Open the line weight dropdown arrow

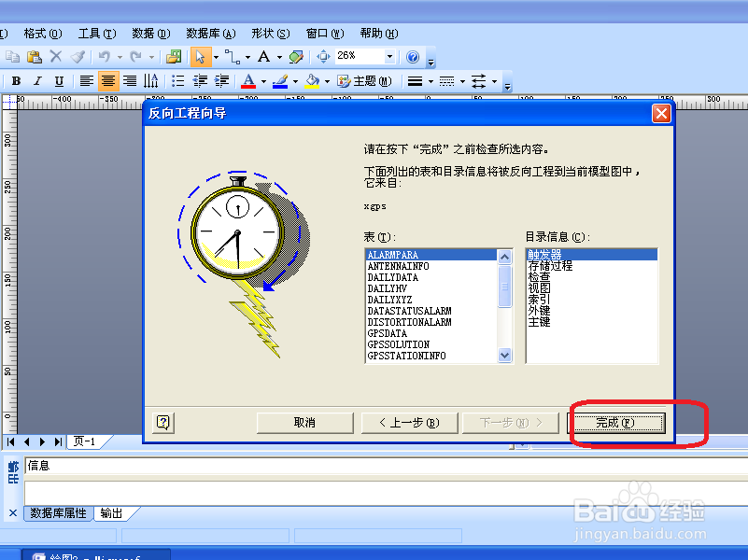click(430, 80)
